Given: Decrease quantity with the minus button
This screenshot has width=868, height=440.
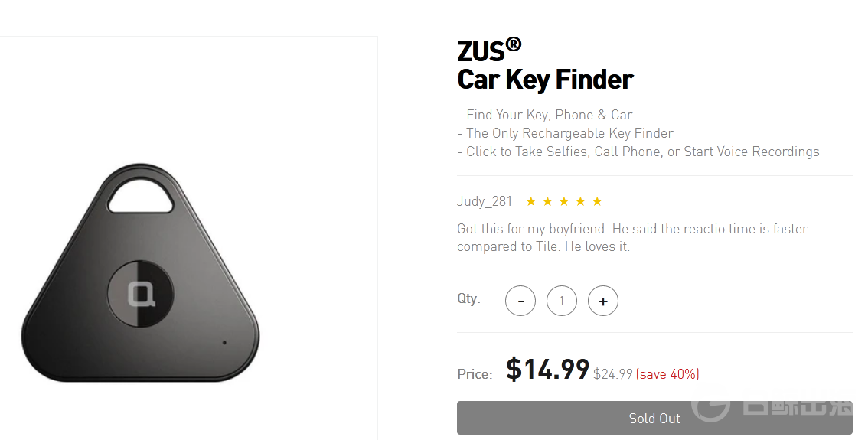Looking at the screenshot, I should 520,301.
